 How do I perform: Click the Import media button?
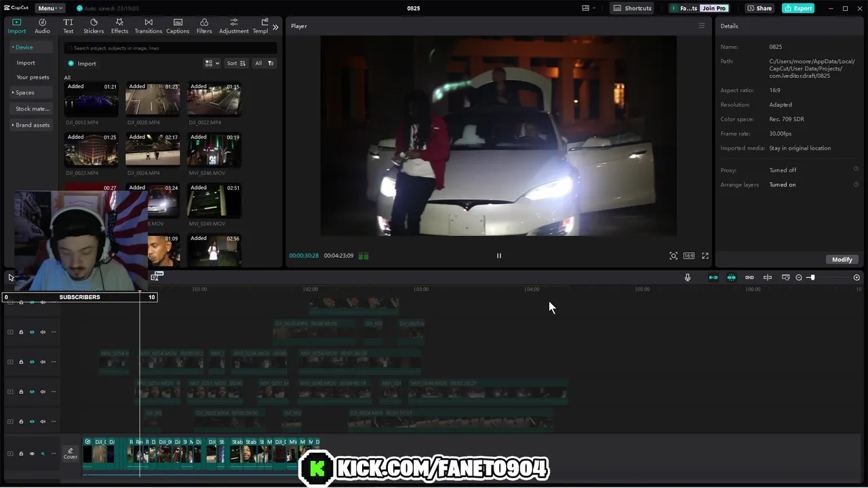pyautogui.click(x=82, y=63)
